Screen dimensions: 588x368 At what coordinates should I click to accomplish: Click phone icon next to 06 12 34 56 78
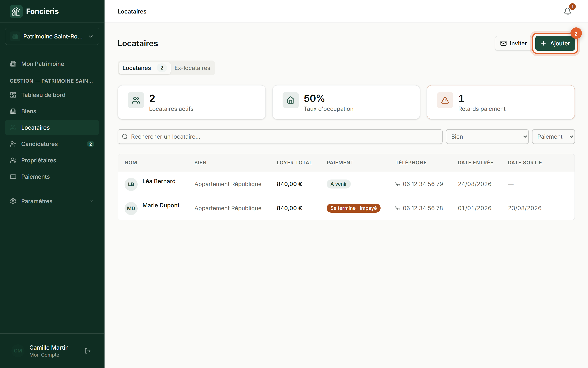click(398, 208)
